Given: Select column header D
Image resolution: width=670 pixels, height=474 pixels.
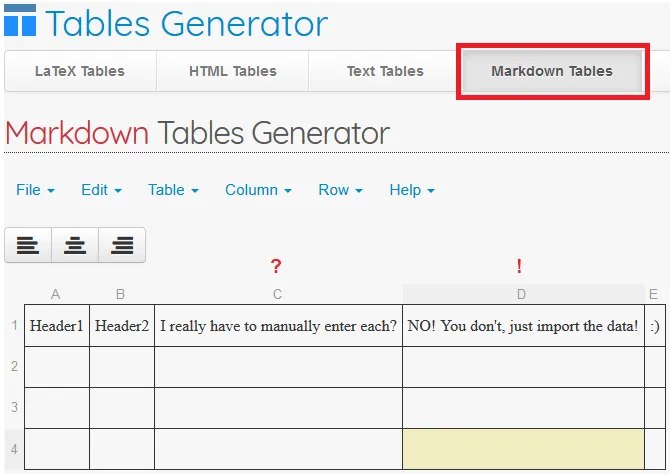Looking at the screenshot, I should 522,294.
